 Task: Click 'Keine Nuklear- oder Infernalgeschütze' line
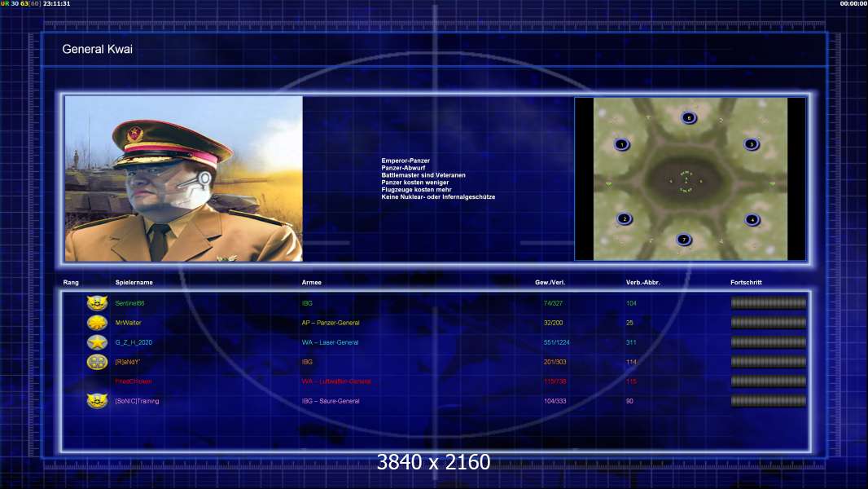[438, 196]
